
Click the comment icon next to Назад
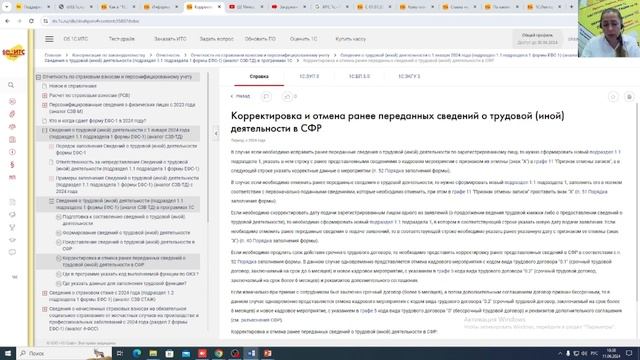point(266,96)
